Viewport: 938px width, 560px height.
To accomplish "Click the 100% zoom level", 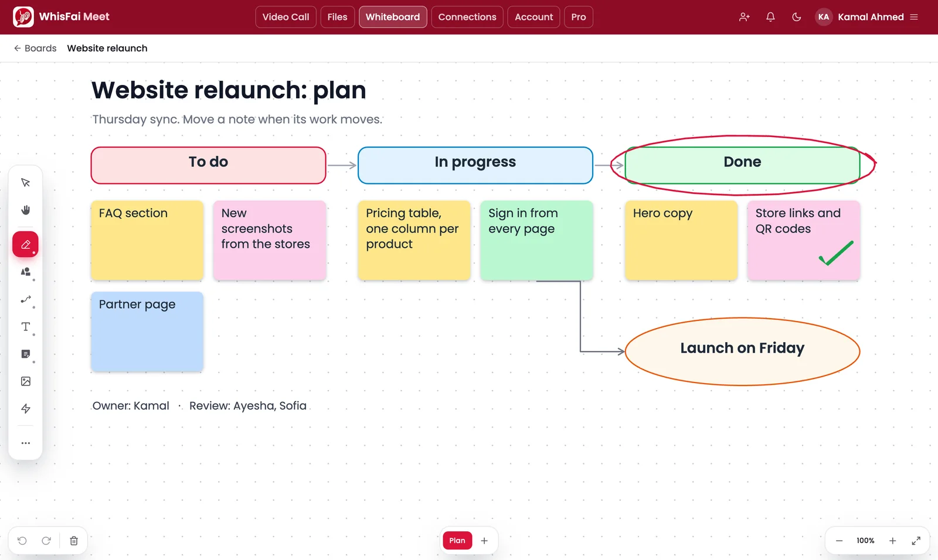I will coord(865,541).
